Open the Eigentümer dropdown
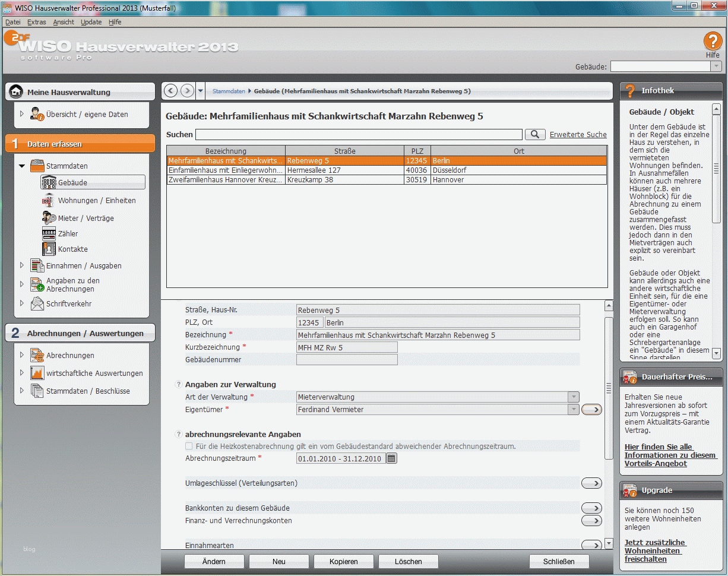This screenshot has height=576, width=728. [x=573, y=409]
